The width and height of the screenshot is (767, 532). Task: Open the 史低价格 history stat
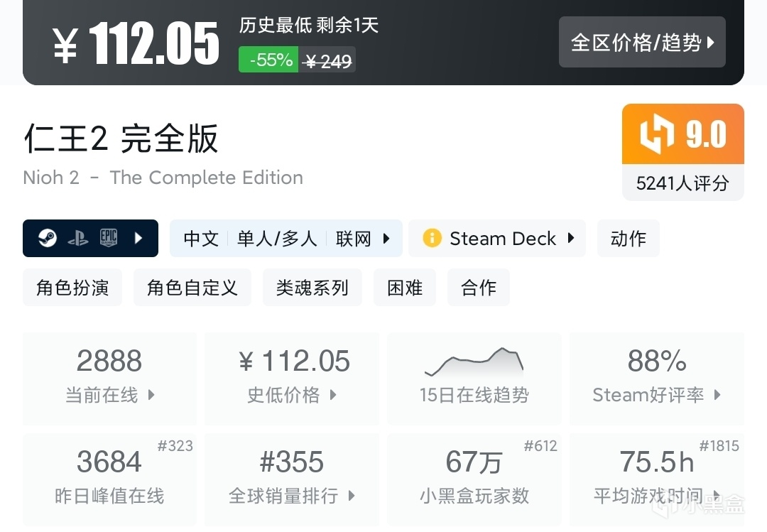(x=291, y=377)
